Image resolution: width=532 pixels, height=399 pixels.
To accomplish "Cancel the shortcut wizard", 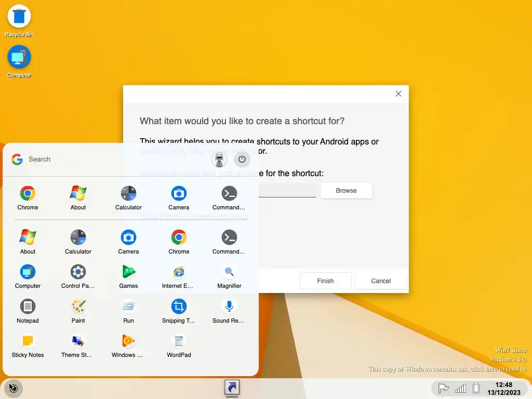I will (x=381, y=281).
